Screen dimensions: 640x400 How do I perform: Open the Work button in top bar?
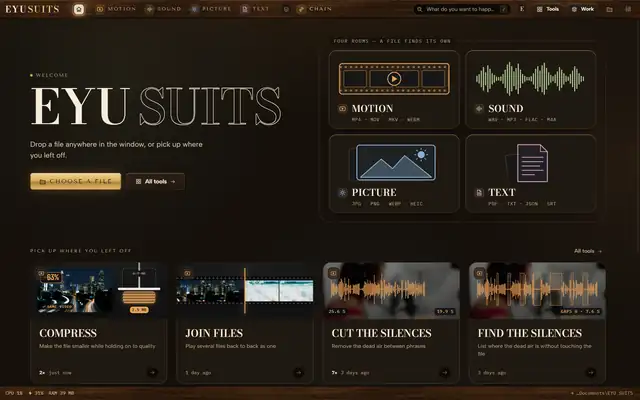click(x=582, y=9)
